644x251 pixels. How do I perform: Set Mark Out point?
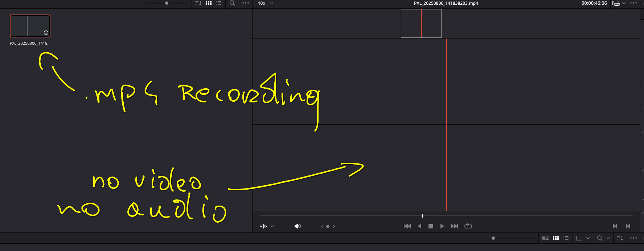pyautogui.click(x=628, y=226)
